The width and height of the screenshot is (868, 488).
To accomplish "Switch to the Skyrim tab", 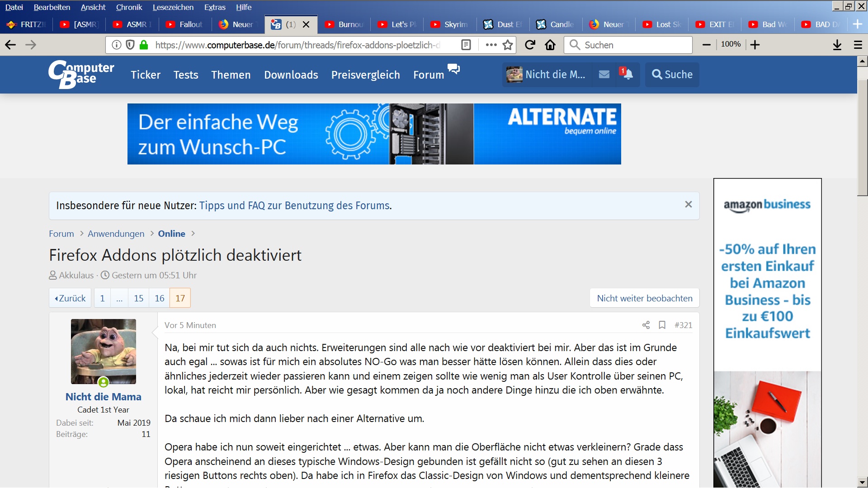I will [x=450, y=24].
